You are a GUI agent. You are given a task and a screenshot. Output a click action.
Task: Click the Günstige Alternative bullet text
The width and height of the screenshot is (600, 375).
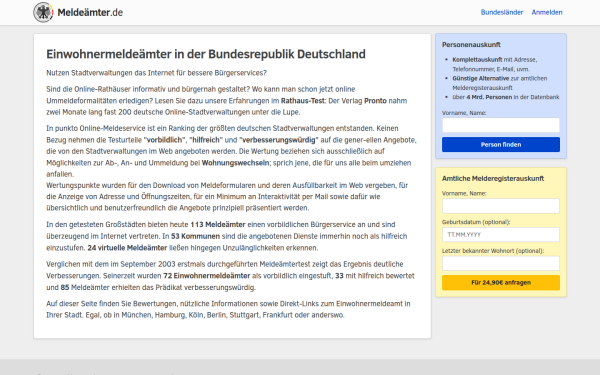tap(500, 83)
